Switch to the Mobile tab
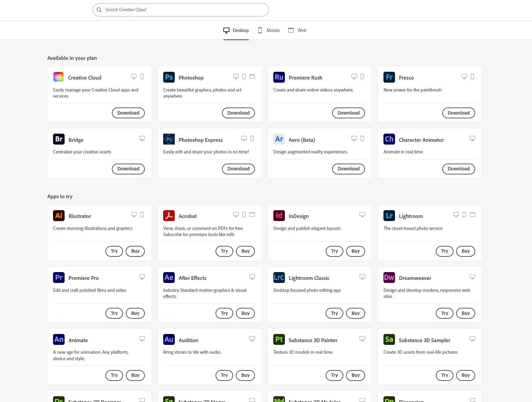The image size is (532, 402). [x=269, y=30]
